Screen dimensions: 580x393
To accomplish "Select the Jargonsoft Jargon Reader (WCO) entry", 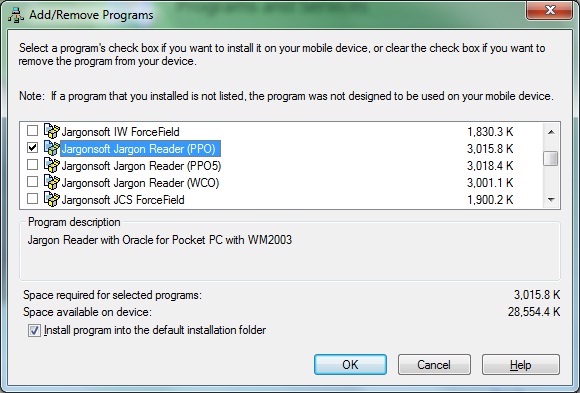I will [x=140, y=182].
